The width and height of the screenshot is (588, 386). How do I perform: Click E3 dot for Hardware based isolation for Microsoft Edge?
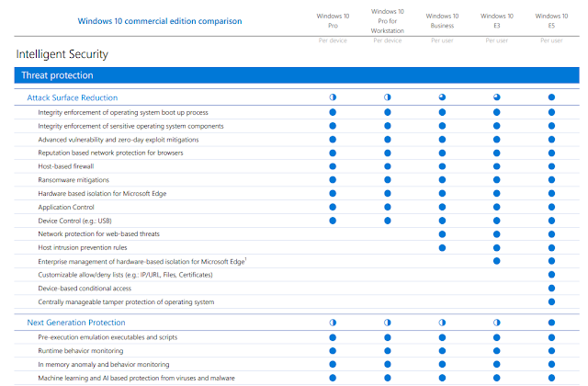(x=496, y=193)
